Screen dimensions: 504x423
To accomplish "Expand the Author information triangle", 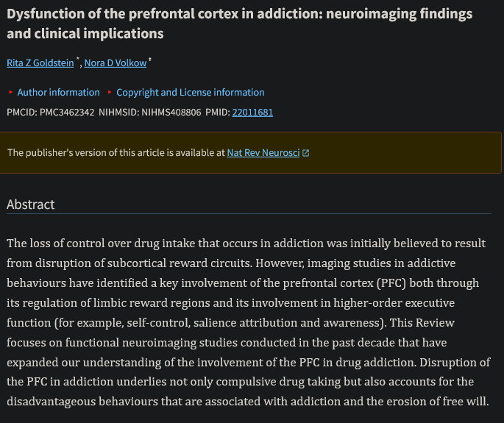I will [x=10, y=93].
